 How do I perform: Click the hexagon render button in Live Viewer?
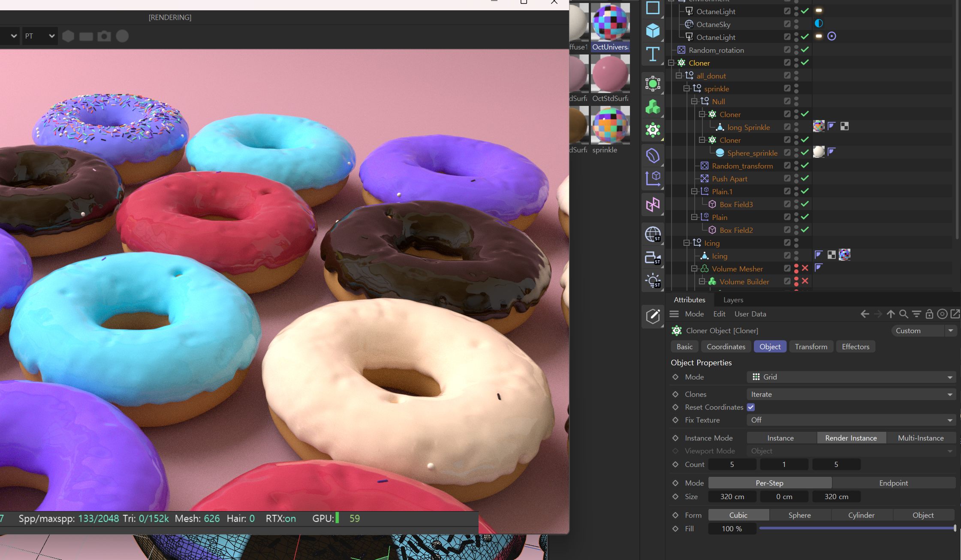(68, 36)
